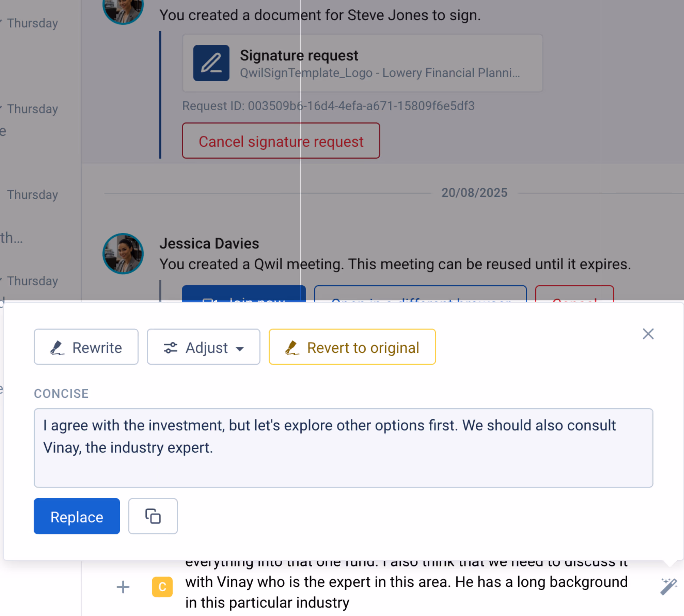Viewport: 684px width, 616px height.
Task: Click the Adjust sliders icon
Action: pyautogui.click(x=171, y=348)
